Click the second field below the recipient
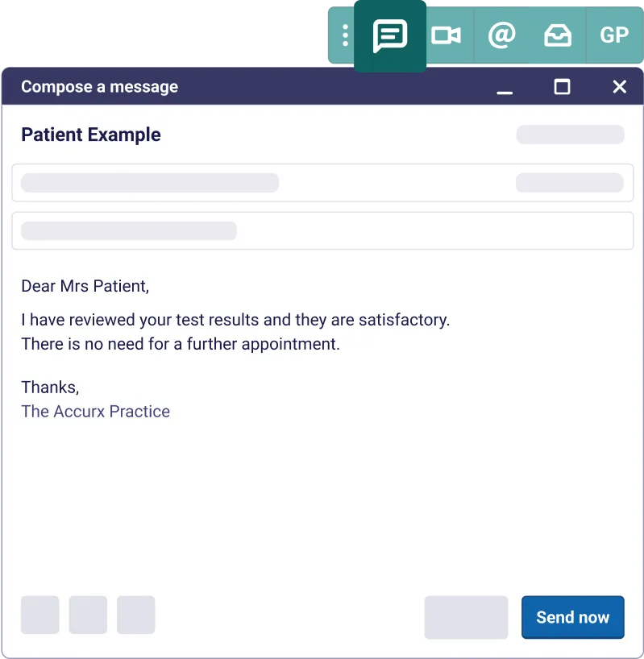644x659 pixels. (x=322, y=230)
